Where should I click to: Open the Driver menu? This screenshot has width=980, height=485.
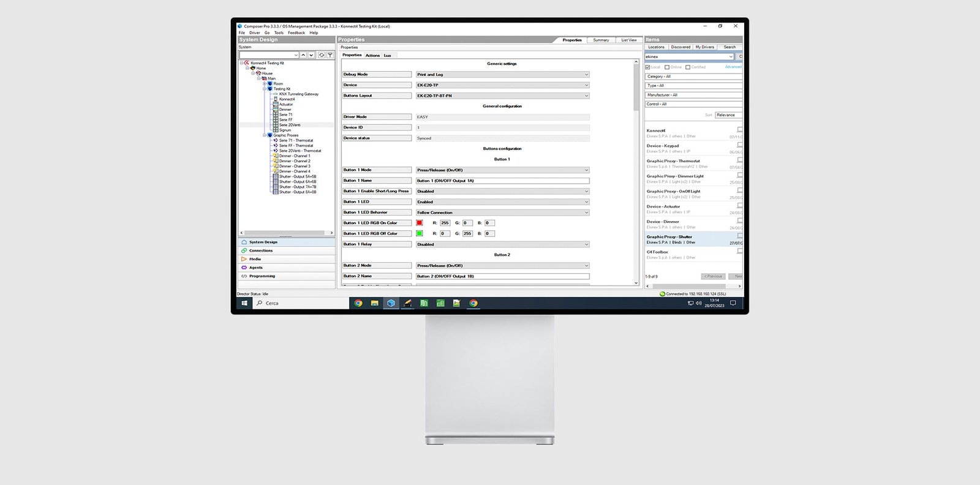point(254,33)
